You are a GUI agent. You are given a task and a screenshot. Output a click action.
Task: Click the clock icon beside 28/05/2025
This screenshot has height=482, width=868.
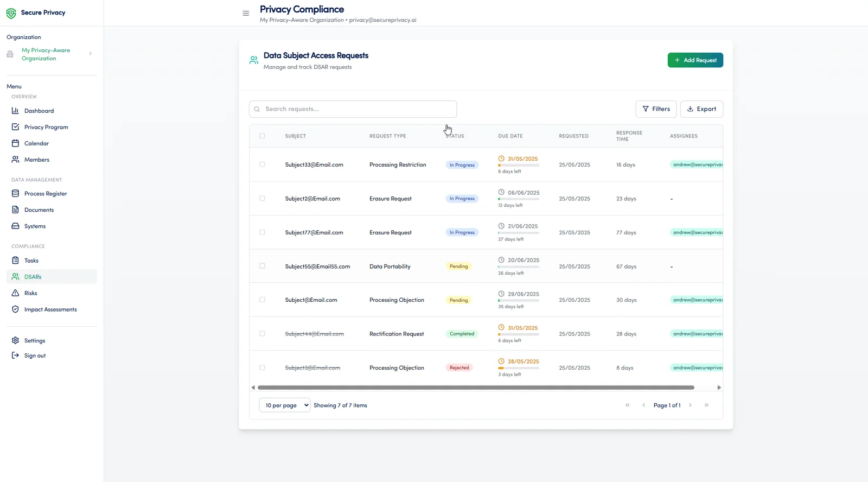tap(501, 361)
